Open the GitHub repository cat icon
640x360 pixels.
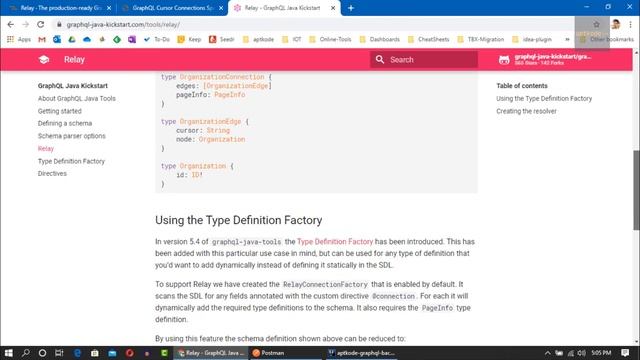click(x=504, y=60)
